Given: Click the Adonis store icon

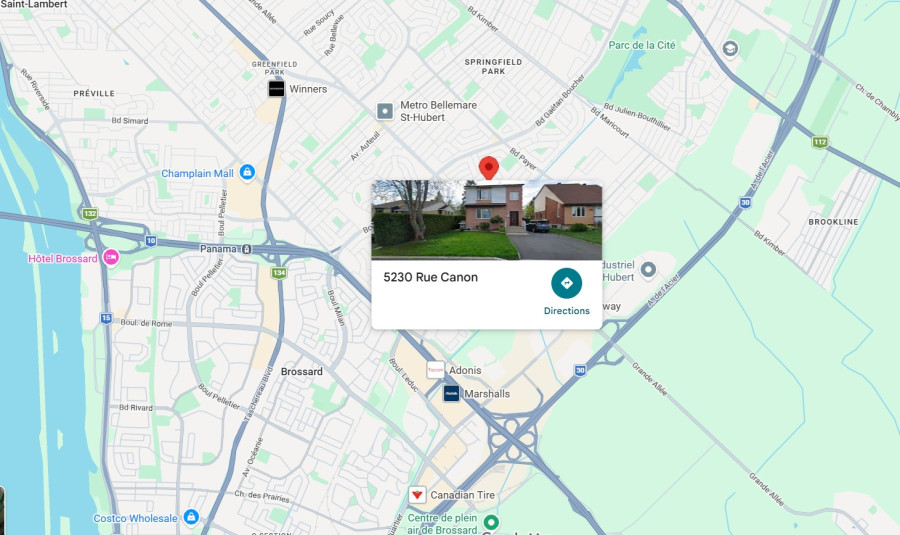Looking at the screenshot, I should click(435, 370).
